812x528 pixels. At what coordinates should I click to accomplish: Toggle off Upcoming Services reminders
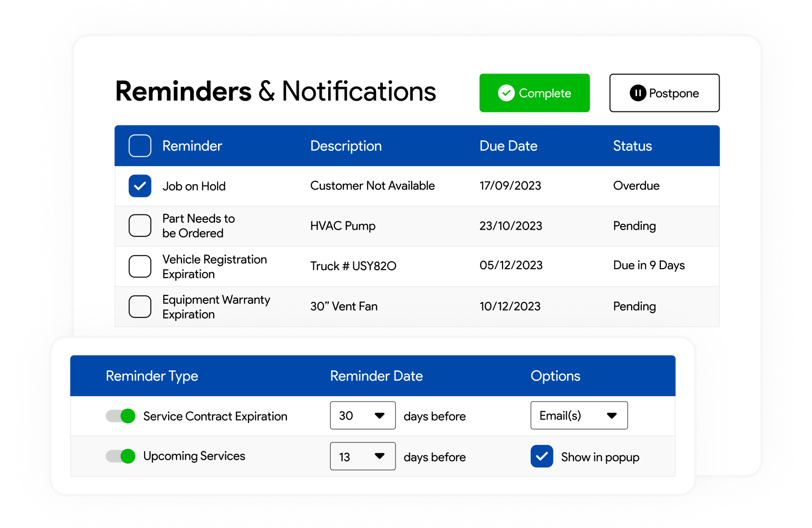click(x=120, y=456)
